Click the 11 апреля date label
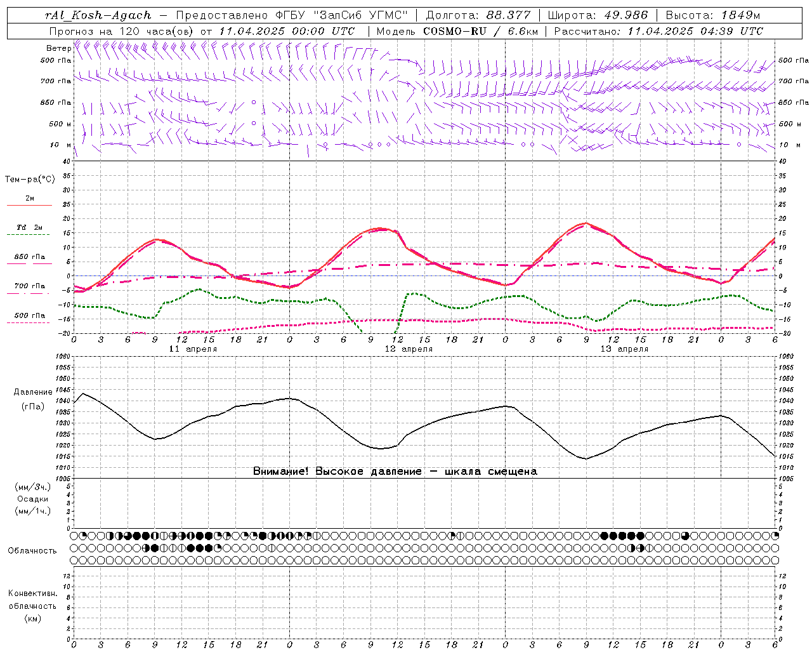The image size is (812, 650). click(x=193, y=349)
